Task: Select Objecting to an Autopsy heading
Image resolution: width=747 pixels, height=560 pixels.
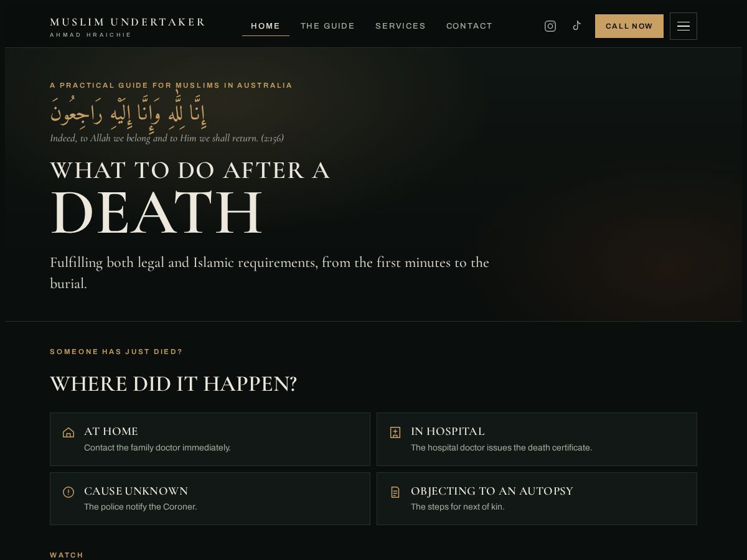Action: tap(492, 491)
